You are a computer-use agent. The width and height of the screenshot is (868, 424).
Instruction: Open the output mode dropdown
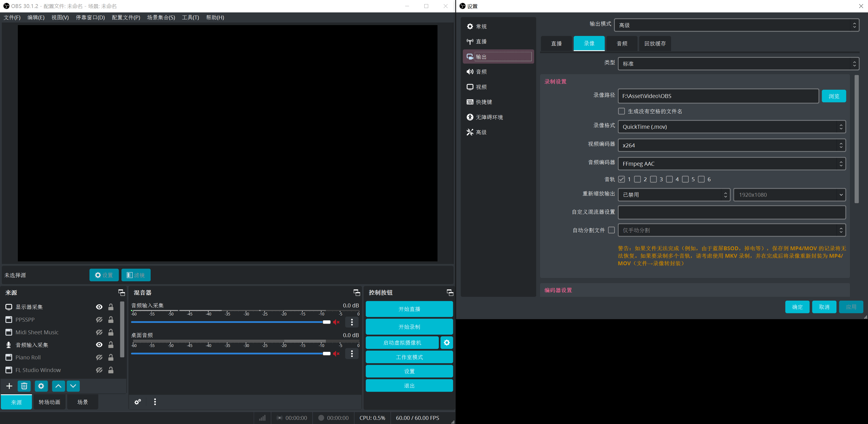[736, 25]
